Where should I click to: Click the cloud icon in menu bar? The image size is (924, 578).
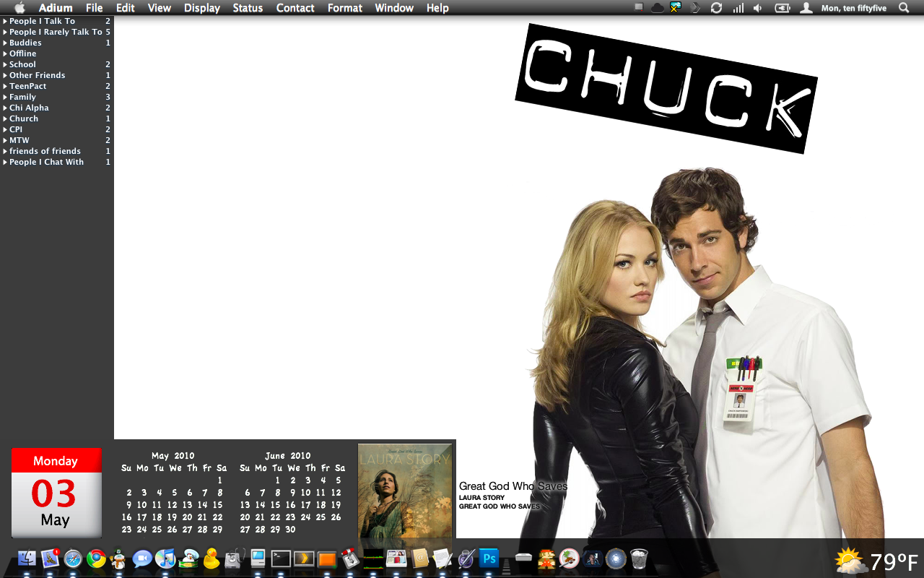(x=658, y=8)
